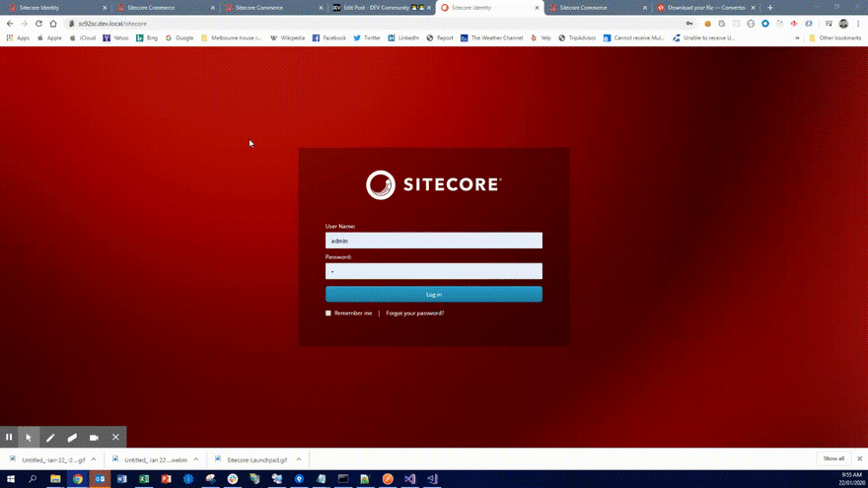Open the Chrome three-dot menu
868x488 pixels.
click(x=858, y=24)
